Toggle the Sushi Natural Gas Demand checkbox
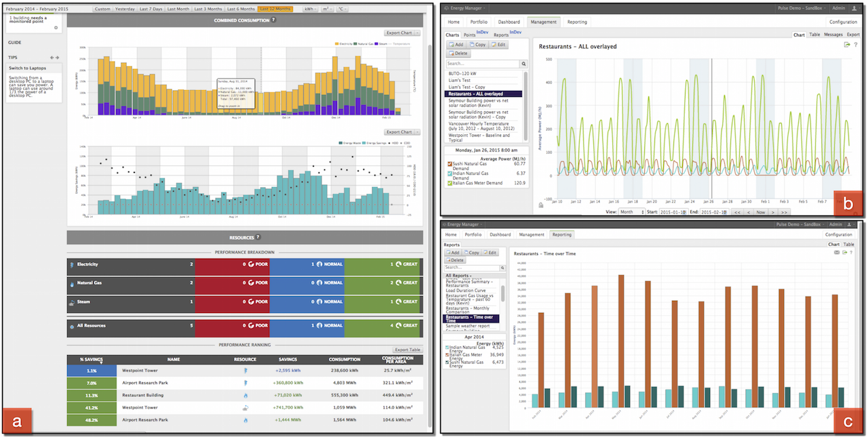The width and height of the screenshot is (868, 437). click(x=449, y=163)
